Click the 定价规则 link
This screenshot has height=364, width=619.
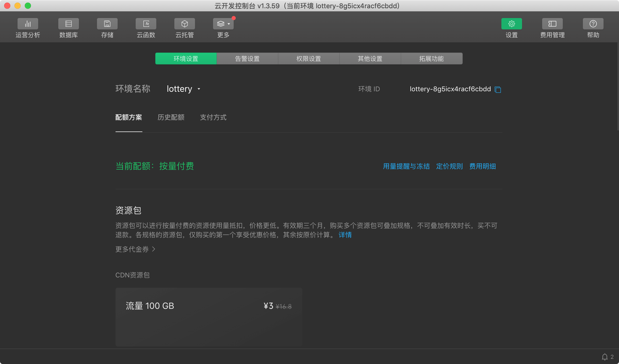pyautogui.click(x=449, y=166)
